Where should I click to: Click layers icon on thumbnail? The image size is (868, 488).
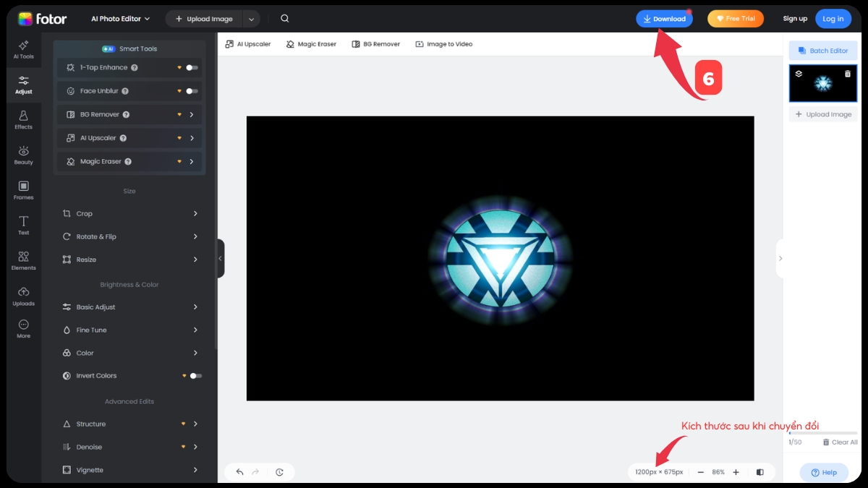[799, 74]
